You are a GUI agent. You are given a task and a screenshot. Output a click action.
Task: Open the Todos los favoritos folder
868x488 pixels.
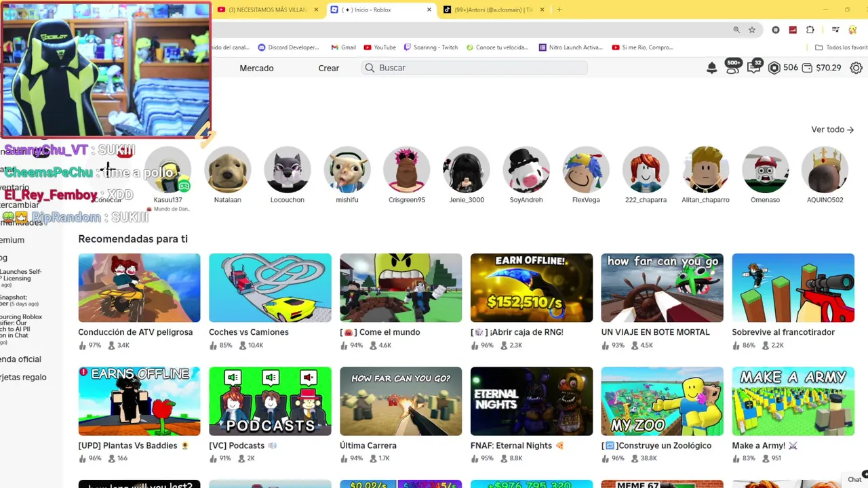pyautogui.click(x=841, y=47)
